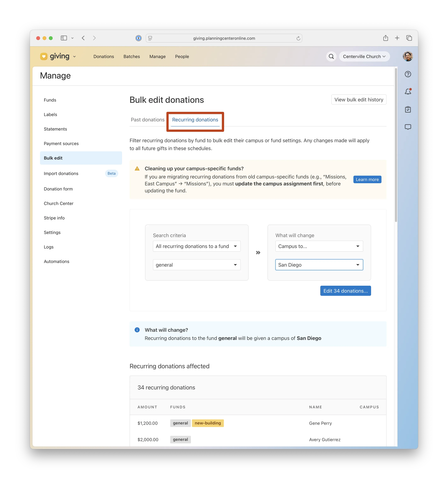
Task: Open Church Center in the sidebar
Action: click(x=81, y=203)
